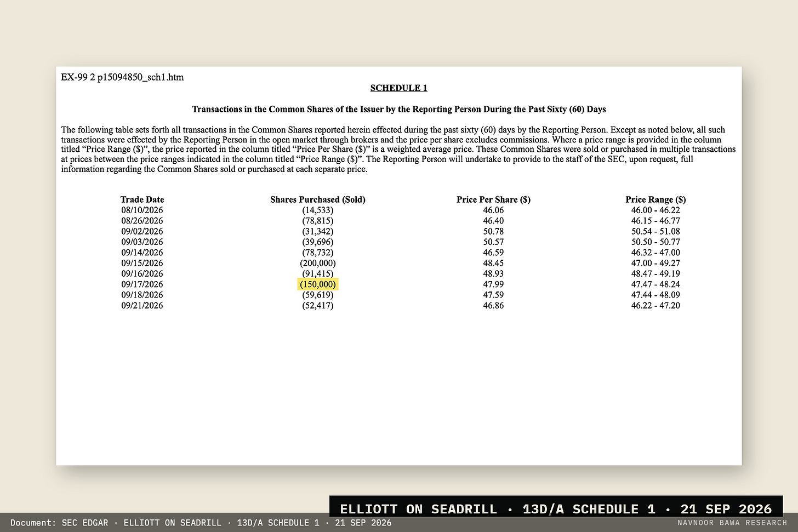Screen dimensions: 798x532
Task: Select trade date 09/16/2026
Action: pyautogui.click(x=142, y=274)
